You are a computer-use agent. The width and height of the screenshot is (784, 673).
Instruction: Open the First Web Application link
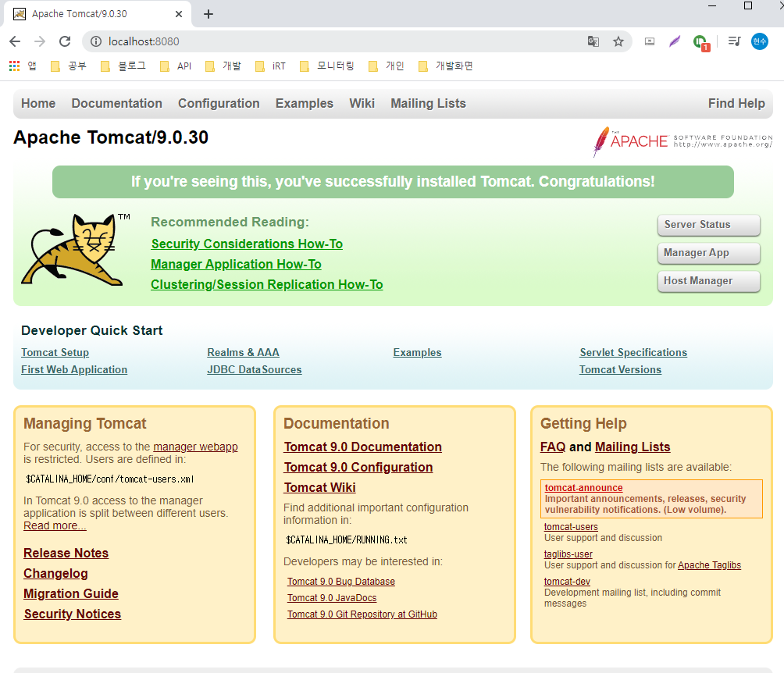tap(74, 369)
